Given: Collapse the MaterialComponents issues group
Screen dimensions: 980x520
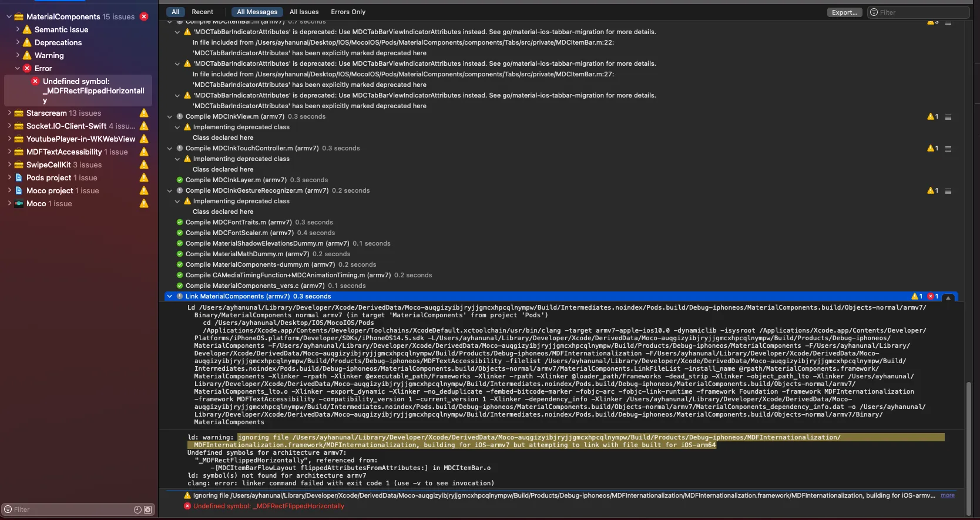Looking at the screenshot, I should coord(9,16).
